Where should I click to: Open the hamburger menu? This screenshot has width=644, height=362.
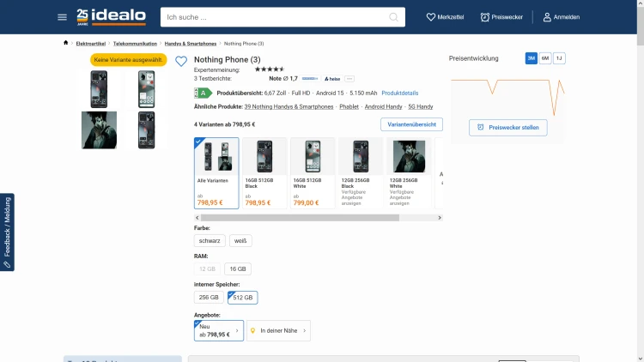[x=62, y=17]
